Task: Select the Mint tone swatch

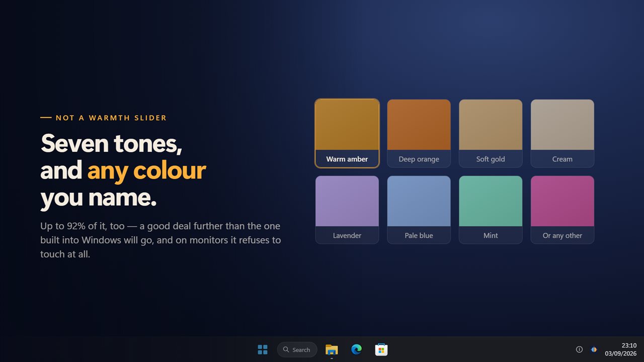Action: click(491, 210)
